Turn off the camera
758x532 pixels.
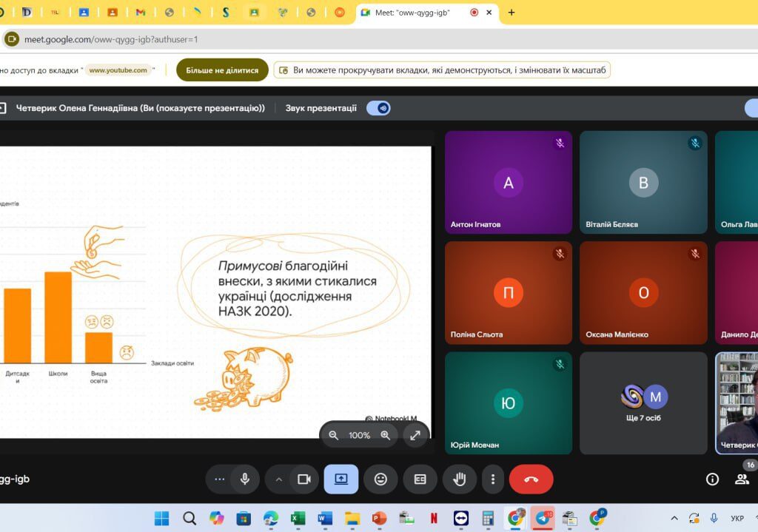(x=303, y=479)
